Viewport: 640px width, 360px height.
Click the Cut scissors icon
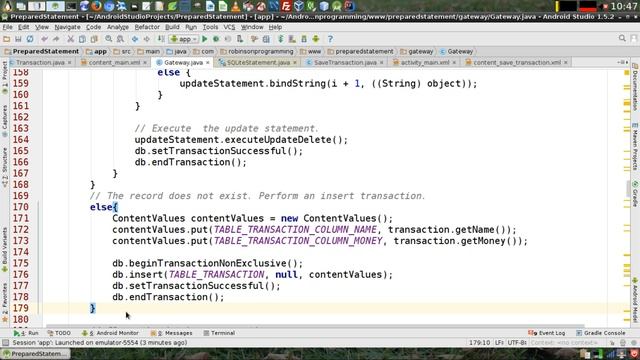tap(71, 39)
